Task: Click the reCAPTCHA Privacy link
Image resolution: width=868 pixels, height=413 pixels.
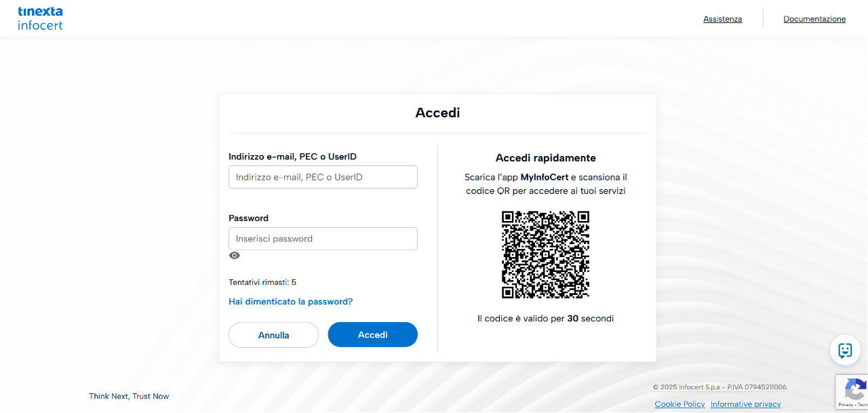Action: coord(845,405)
